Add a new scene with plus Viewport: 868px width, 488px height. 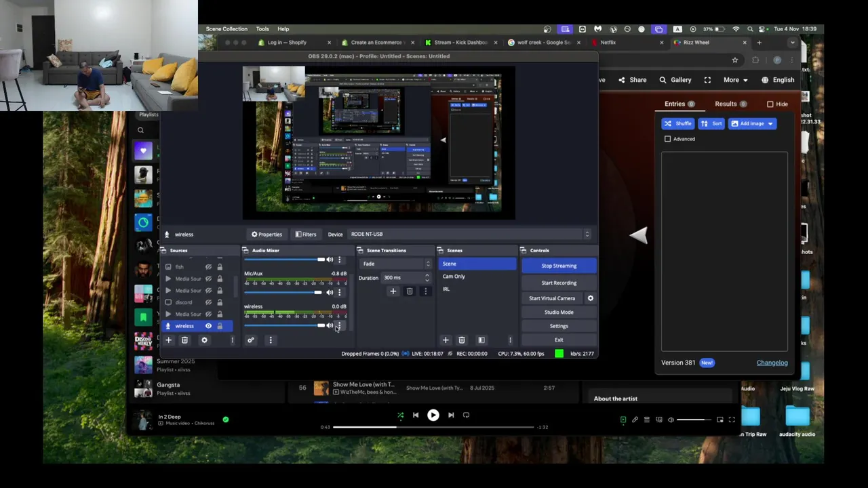446,340
